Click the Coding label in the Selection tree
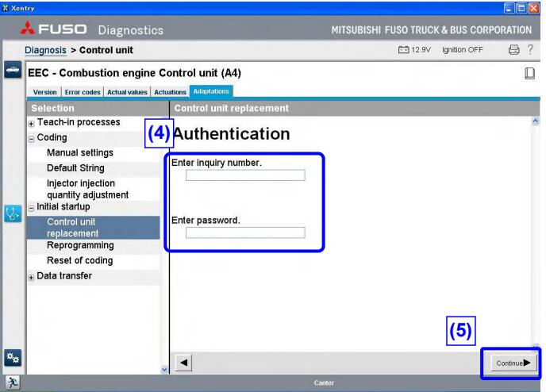The width and height of the screenshot is (546, 392). click(52, 137)
